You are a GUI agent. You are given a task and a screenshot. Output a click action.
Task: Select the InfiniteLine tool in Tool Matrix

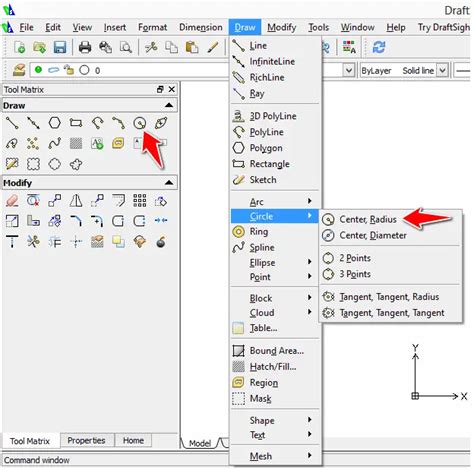click(33, 123)
